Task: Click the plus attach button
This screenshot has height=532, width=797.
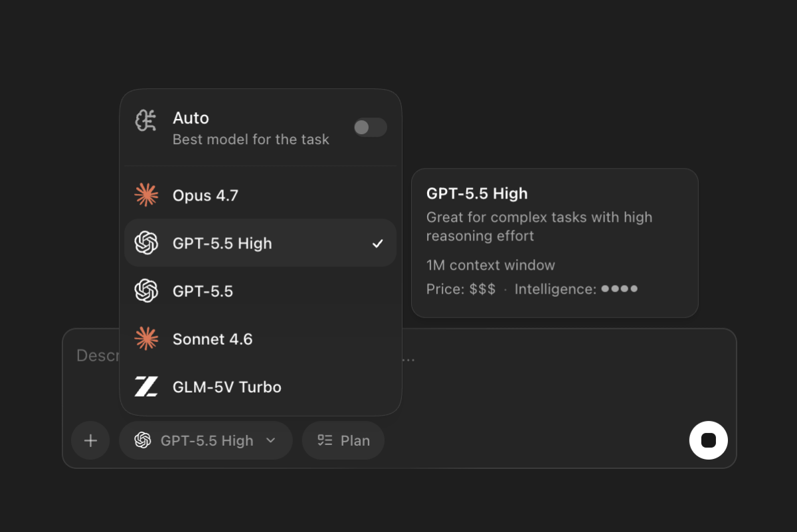Action: click(x=90, y=440)
